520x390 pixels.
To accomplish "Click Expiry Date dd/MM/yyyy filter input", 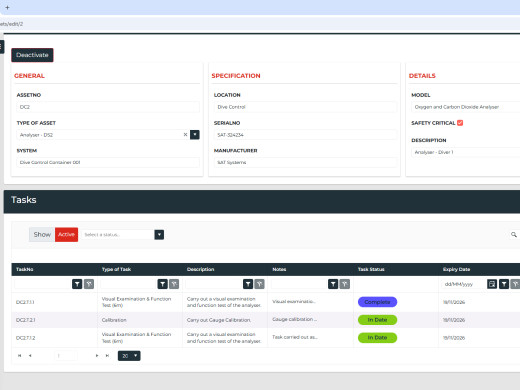I will pyautogui.click(x=464, y=284).
